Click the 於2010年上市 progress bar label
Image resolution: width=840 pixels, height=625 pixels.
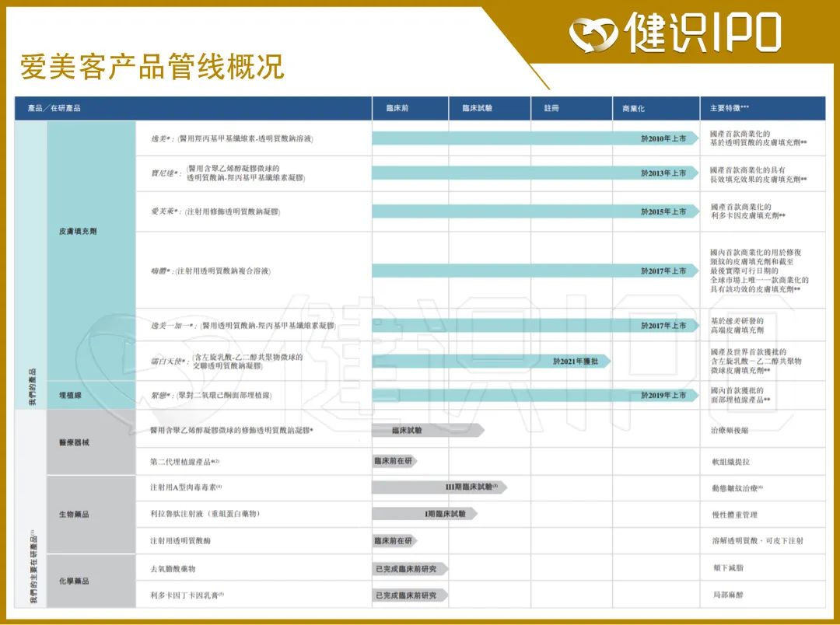(663, 138)
